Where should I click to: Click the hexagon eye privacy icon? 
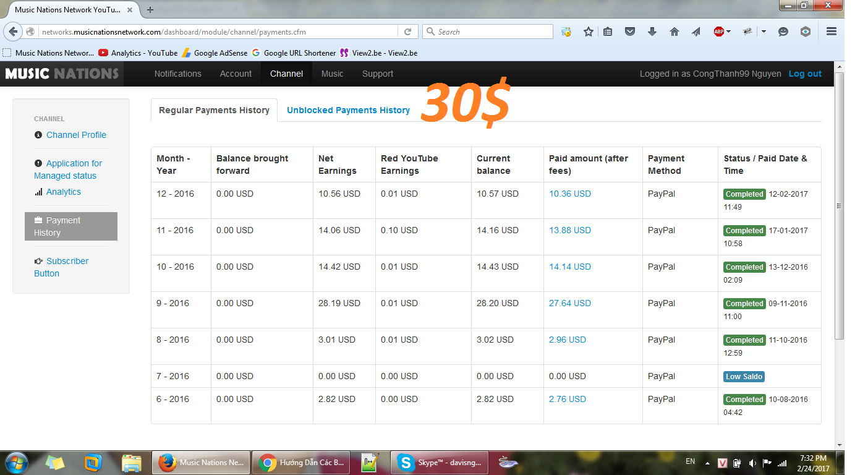805,32
